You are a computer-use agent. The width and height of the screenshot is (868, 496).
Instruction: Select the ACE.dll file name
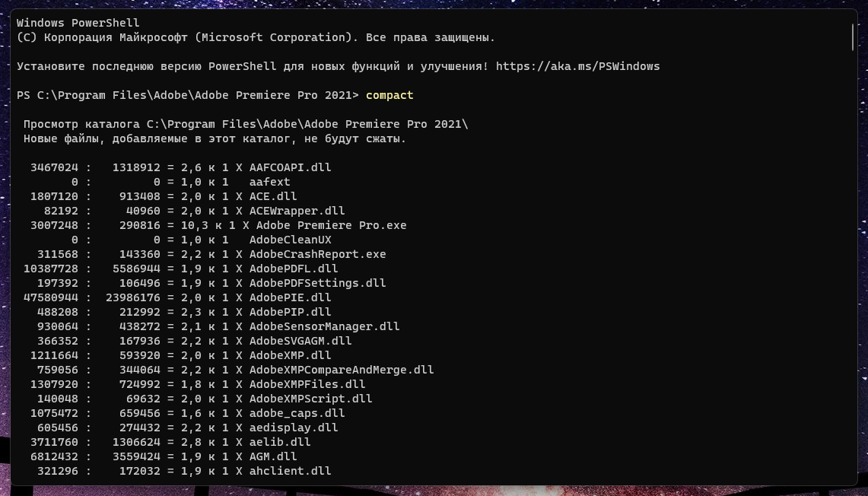pos(273,196)
